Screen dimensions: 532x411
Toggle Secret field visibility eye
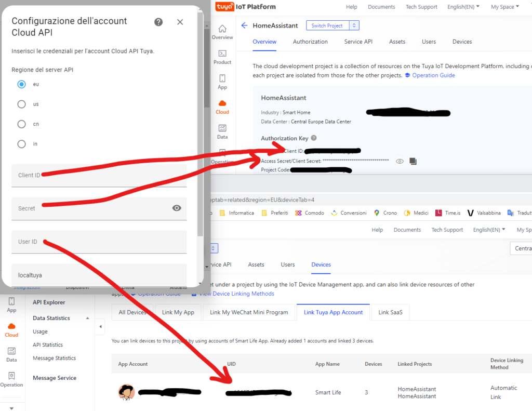pyautogui.click(x=177, y=208)
